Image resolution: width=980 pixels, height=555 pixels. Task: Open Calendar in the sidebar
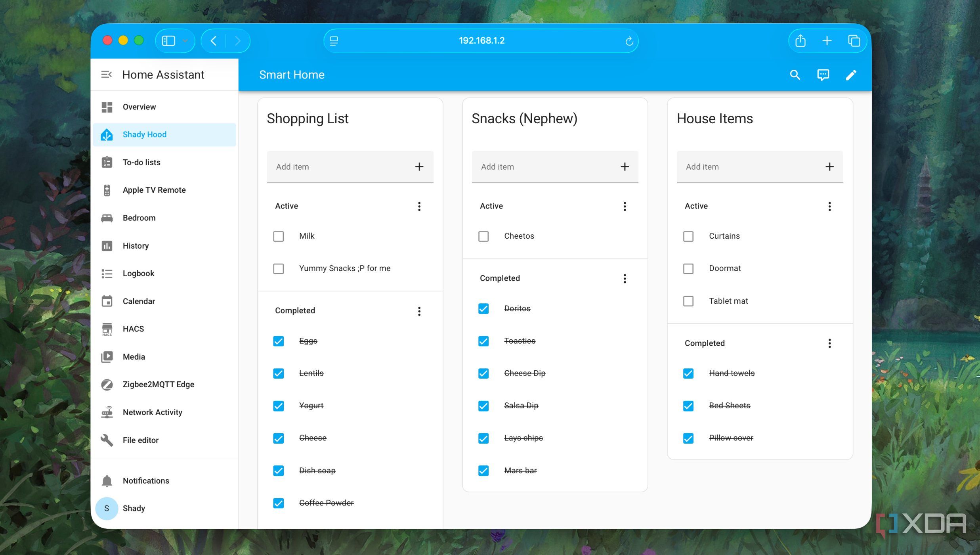(x=165, y=301)
